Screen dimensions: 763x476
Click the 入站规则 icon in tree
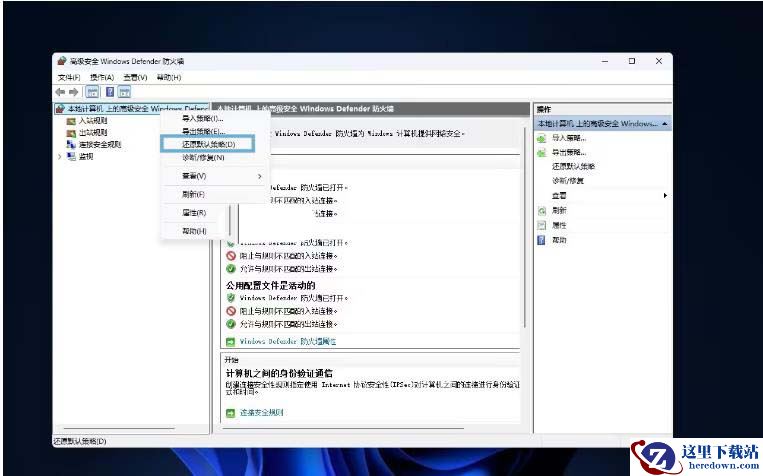[x=71, y=121]
